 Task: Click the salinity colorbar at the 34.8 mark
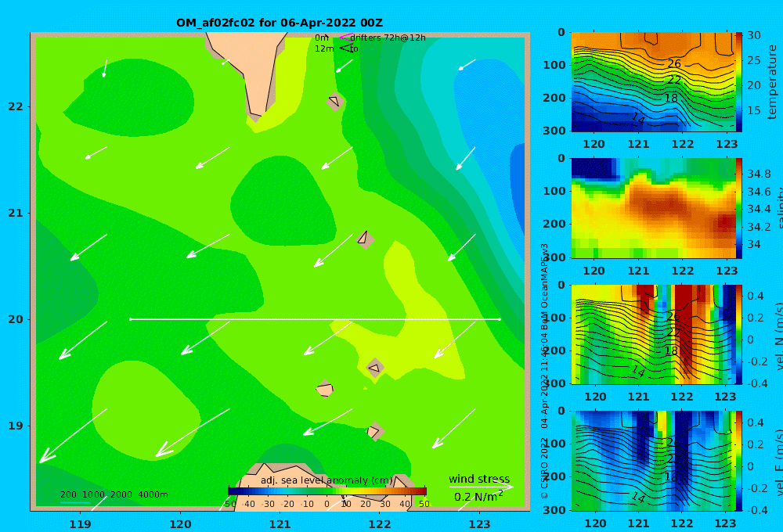[x=738, y=174]
